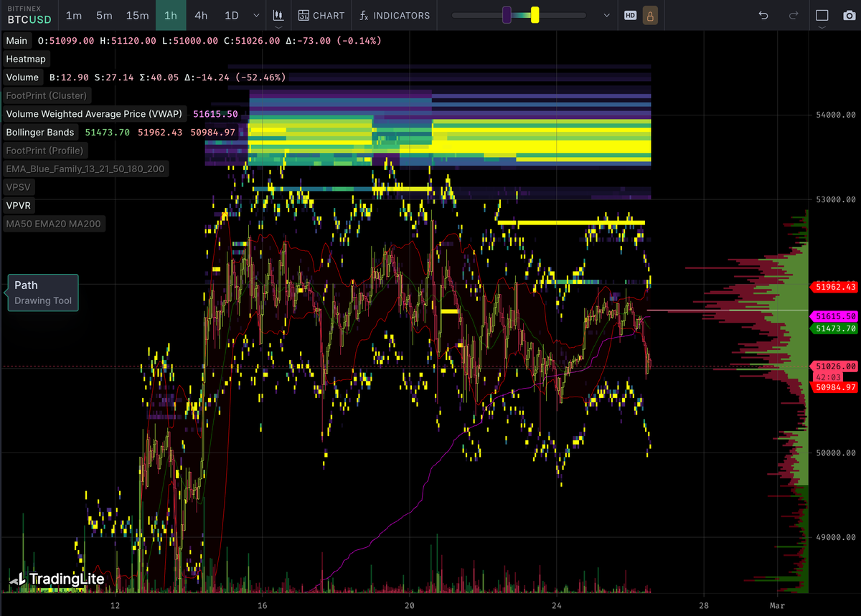Click the purple heatmap slider handle
The width and height of the screenshot is (861, 616).
pyautogui.click(x=507, y=15)
